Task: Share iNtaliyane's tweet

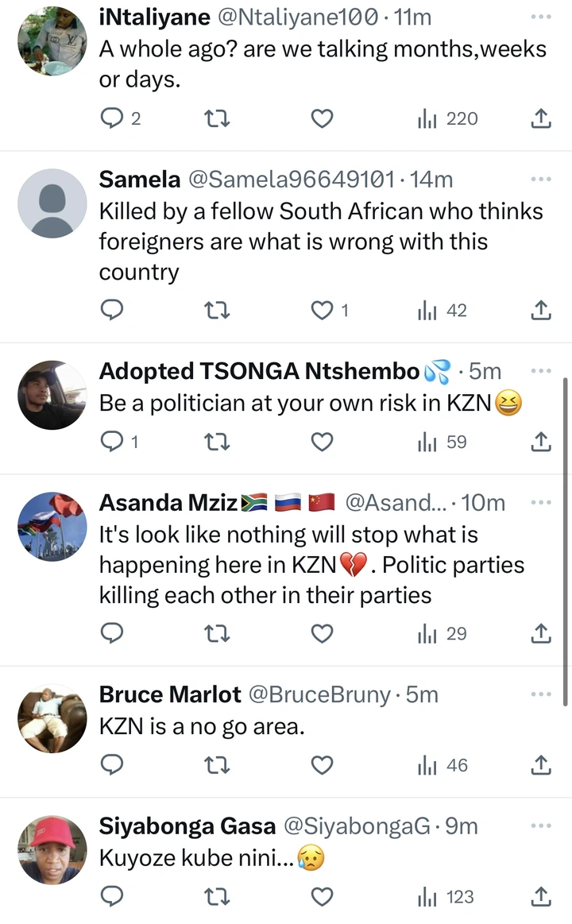Action: [540, 119]
